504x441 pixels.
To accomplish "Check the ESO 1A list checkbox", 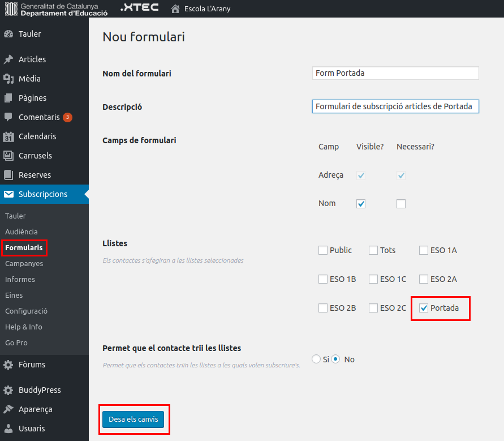I will tap(424, 250).
